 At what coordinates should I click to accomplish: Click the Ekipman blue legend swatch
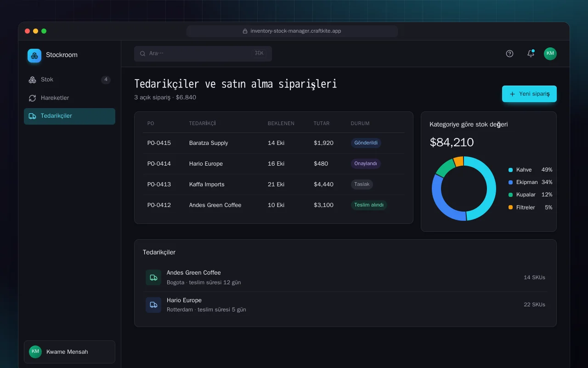tap(510, 182)
